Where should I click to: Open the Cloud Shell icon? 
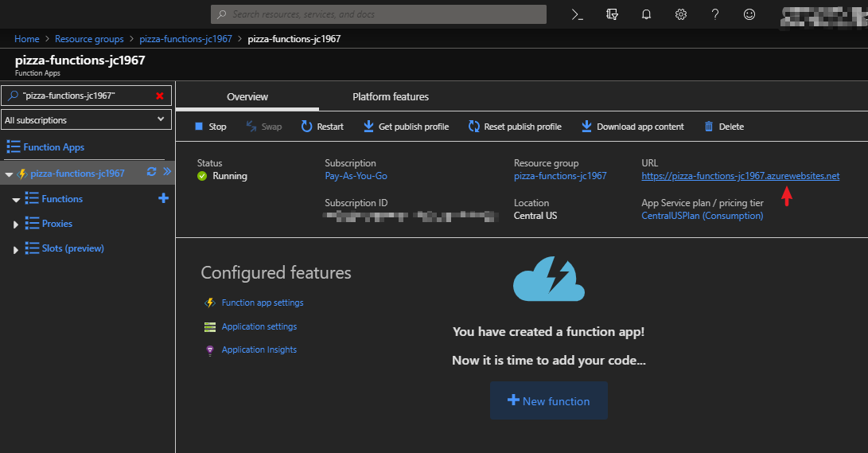click(x=578, y=14)
